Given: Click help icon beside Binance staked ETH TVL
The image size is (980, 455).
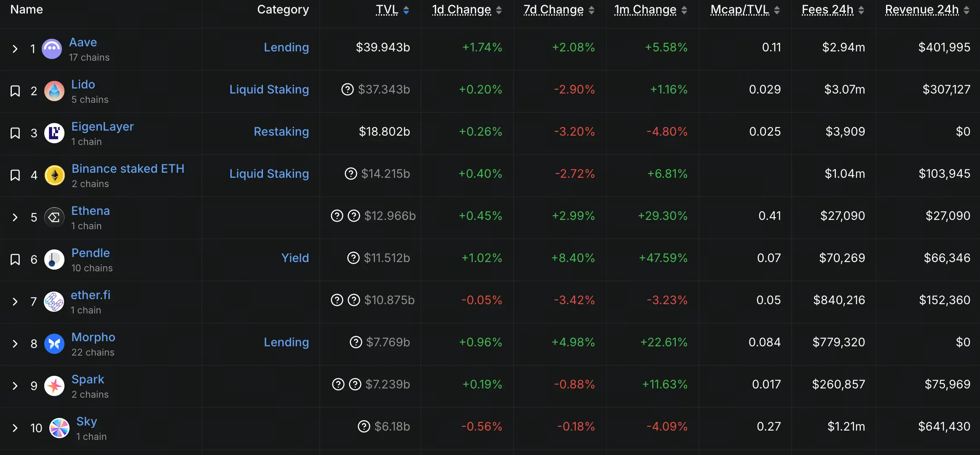Looking at the screenshot, I should tap(351, 174).
